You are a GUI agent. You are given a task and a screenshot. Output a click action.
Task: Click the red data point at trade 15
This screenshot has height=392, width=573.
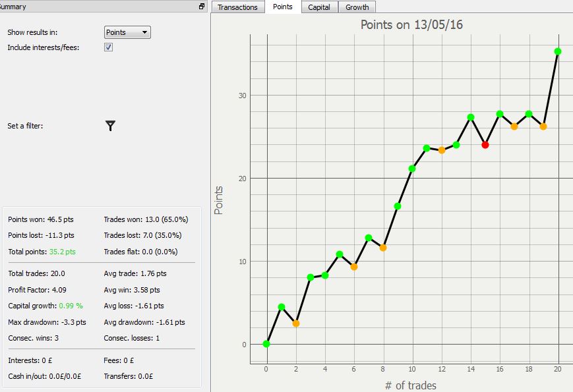click(485, 145)
